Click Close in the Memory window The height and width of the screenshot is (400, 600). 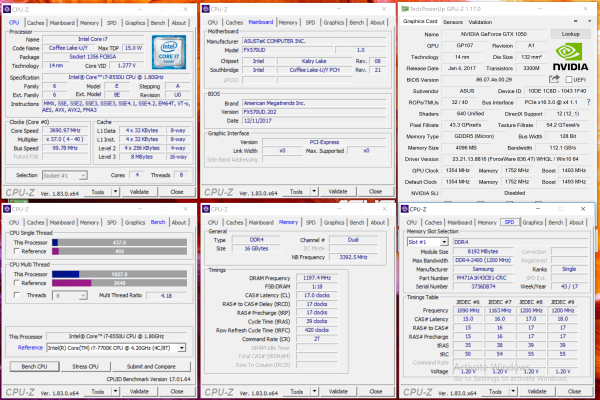click(376, 391)
